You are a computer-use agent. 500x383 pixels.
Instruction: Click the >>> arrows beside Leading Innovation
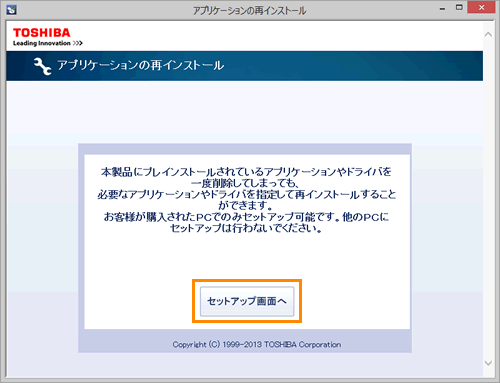click(x=78, y=43)
